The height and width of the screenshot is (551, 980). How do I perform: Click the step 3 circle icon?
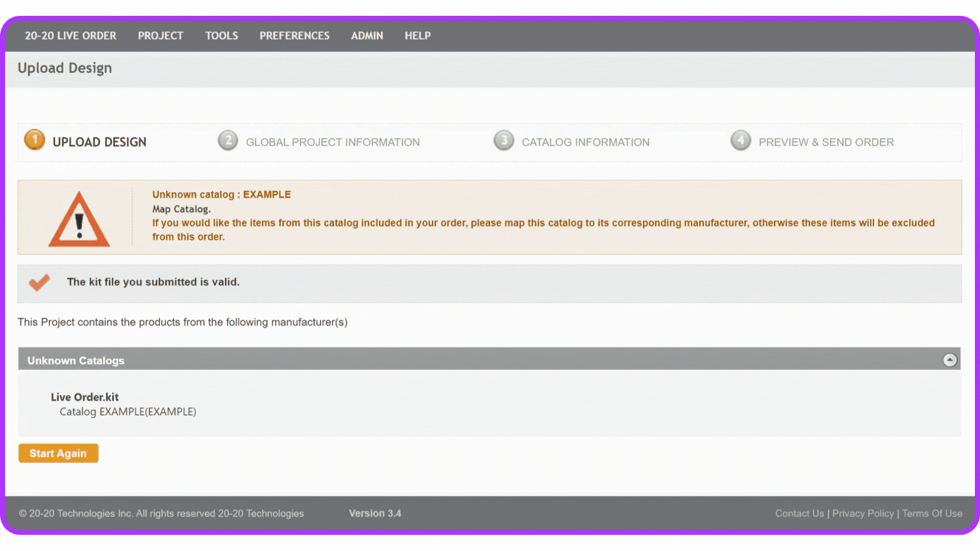click(504, 140)
